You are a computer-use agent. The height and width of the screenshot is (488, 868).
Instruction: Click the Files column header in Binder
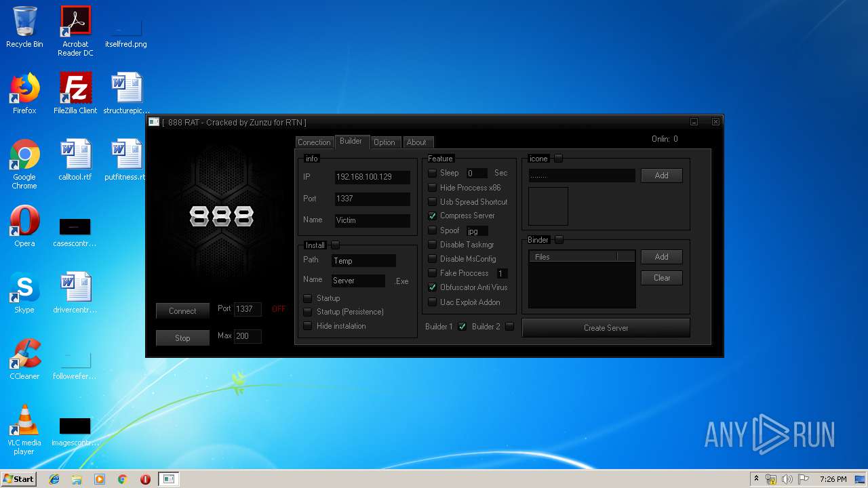573,257
